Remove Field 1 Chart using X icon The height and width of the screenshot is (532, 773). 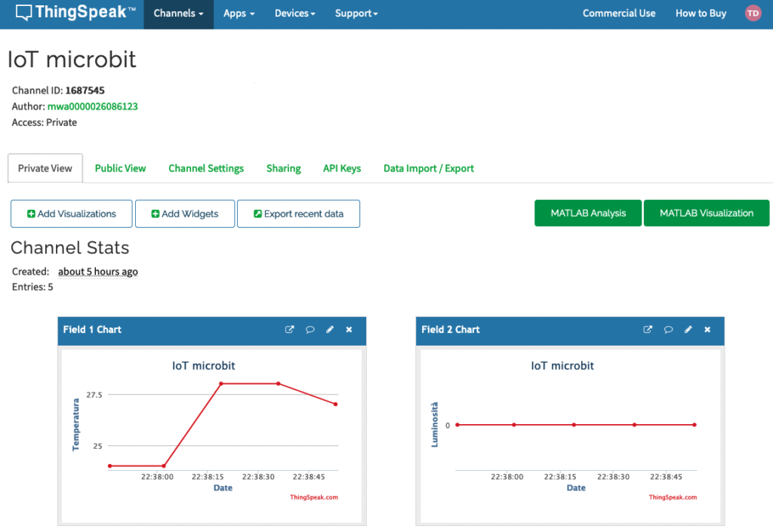pyautogui.click(x=349, y=330)
